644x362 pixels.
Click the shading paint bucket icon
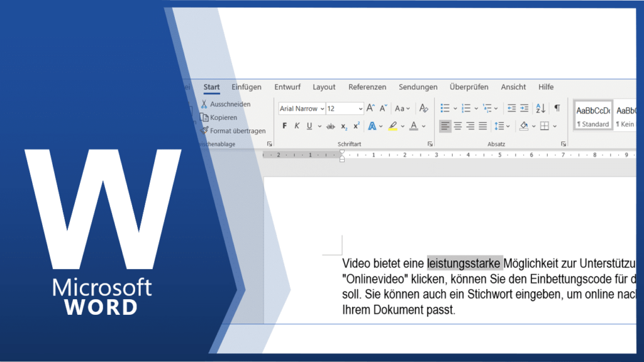[x=524, y=126]
